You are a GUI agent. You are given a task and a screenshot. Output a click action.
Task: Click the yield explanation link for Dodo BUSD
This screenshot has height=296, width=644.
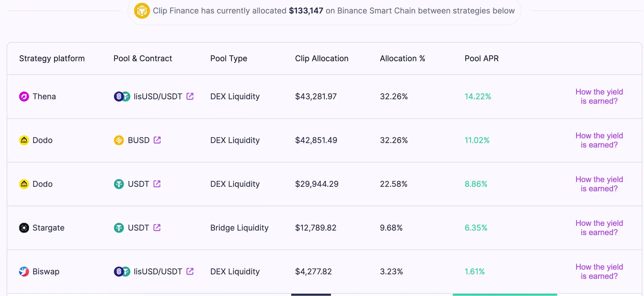click(x=599, y=140)
